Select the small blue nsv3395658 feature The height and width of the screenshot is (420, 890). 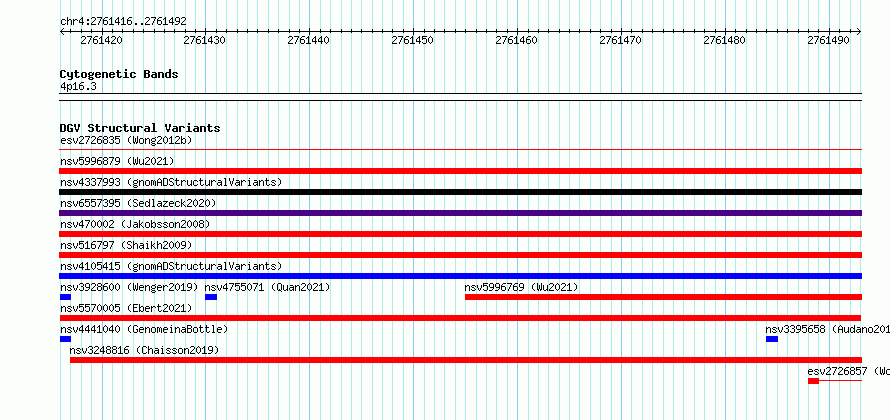click(772, 339)
